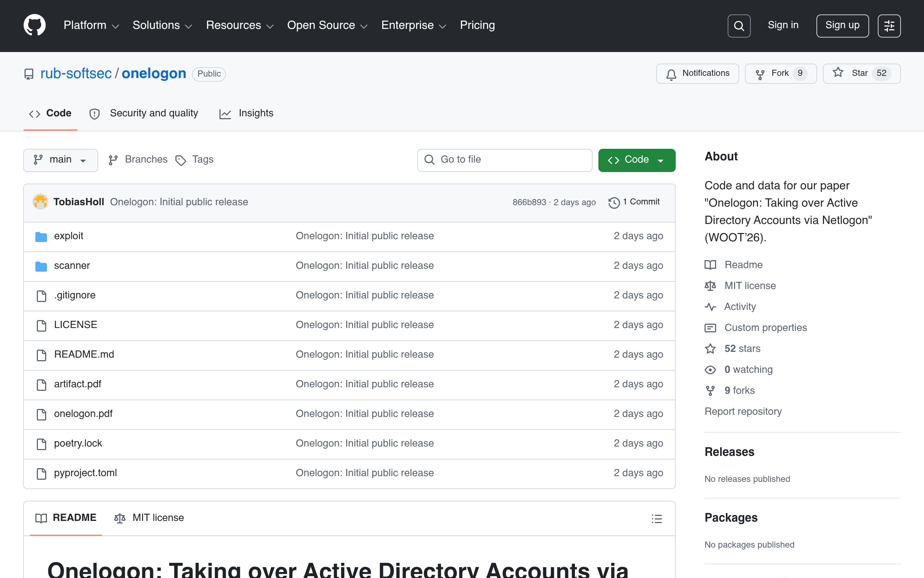The height and width of the screenshot is (578, 924).
Task: Click the Activity pulse icon
Action: pyautogui.click(x=710, y=307)
